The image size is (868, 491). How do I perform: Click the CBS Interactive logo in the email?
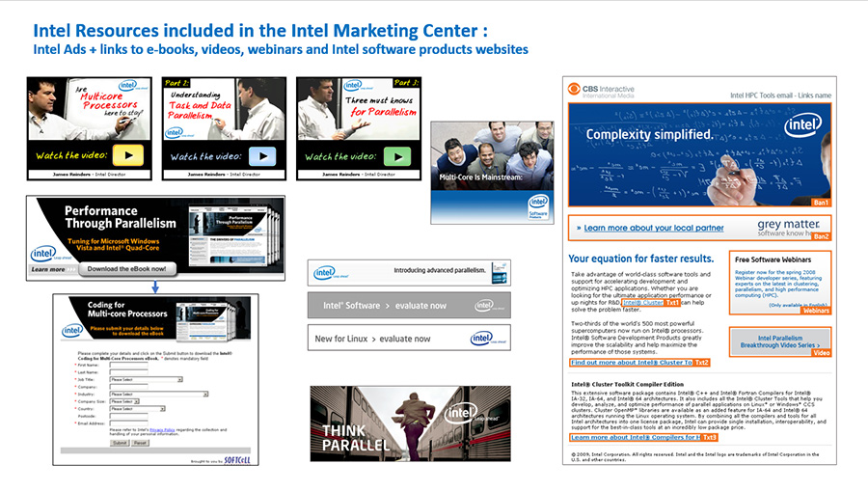[601, 91]
